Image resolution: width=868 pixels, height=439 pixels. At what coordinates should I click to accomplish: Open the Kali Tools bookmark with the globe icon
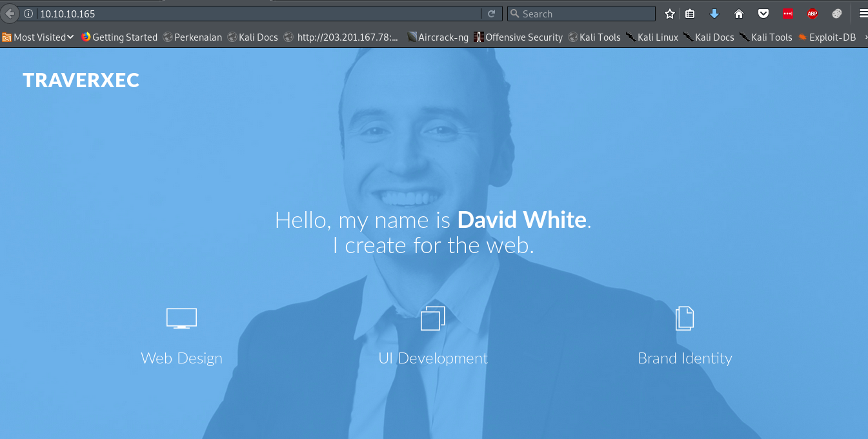pos(594,37)
